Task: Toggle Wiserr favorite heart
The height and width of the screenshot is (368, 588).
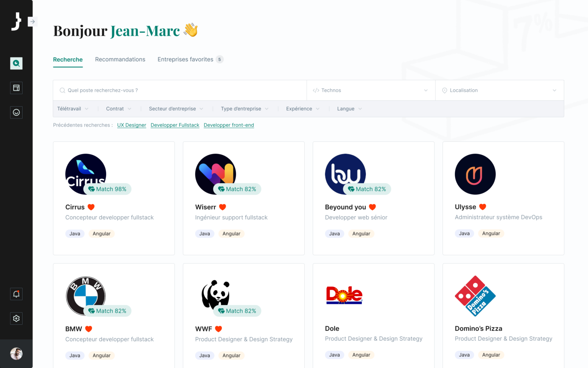Action: [222, 207]
